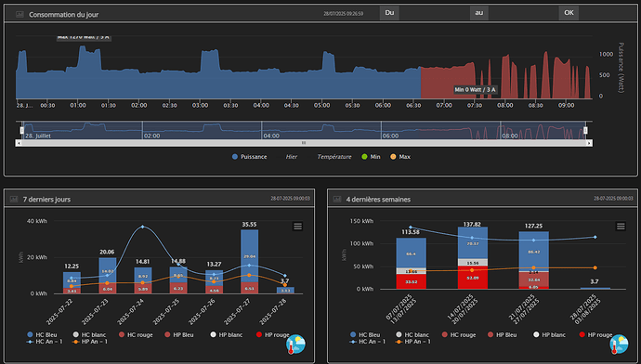Viewport: 641px width, 364px height.
Task: Open hamburger menu of 7 derniers jours chart
Action: [x=297, y=227]
